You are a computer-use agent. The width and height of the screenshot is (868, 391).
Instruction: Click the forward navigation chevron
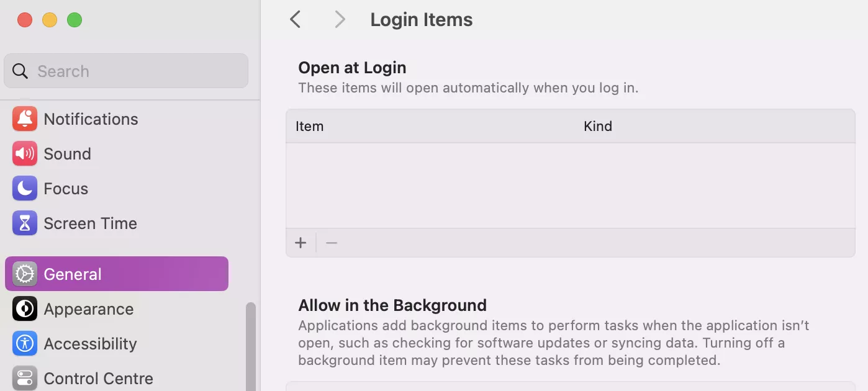[x=340, y=19]
